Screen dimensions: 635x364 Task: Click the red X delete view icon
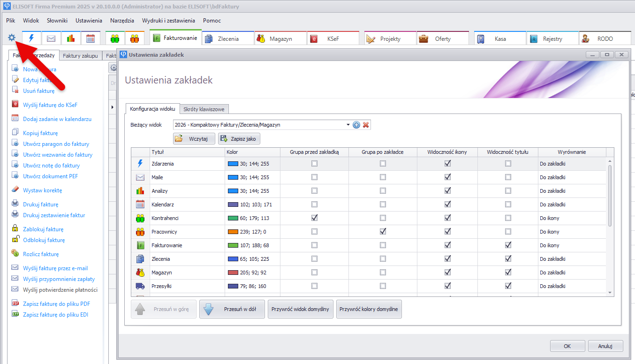[366, 125]
